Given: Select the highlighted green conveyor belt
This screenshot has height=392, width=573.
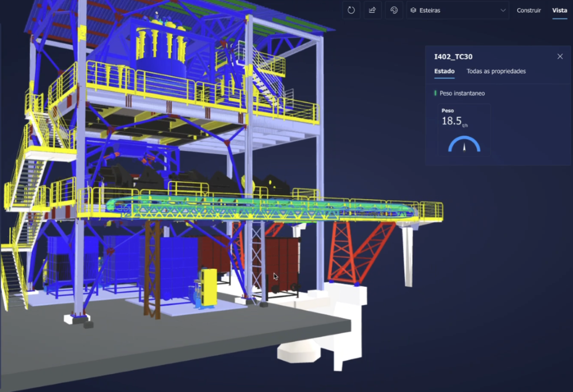Looking at the screenshot, I should click(x=259, y=205).
